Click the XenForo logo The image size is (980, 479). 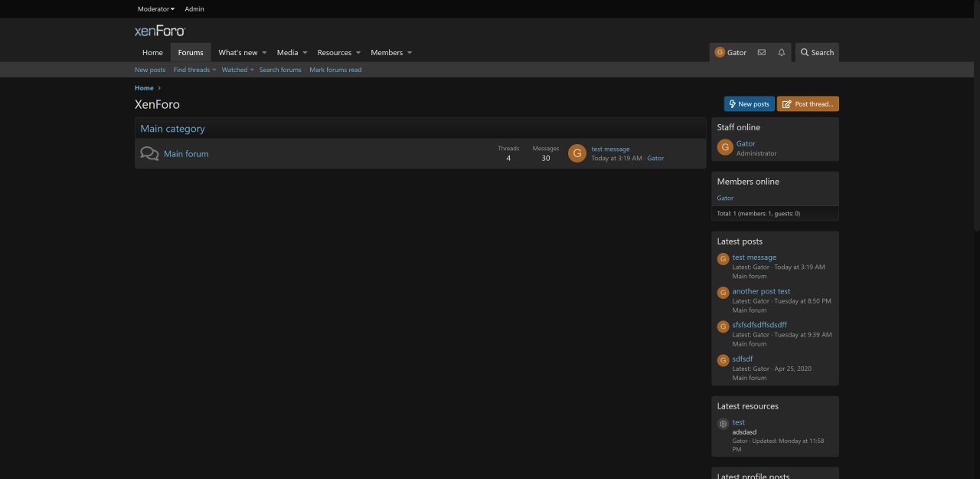160,31
